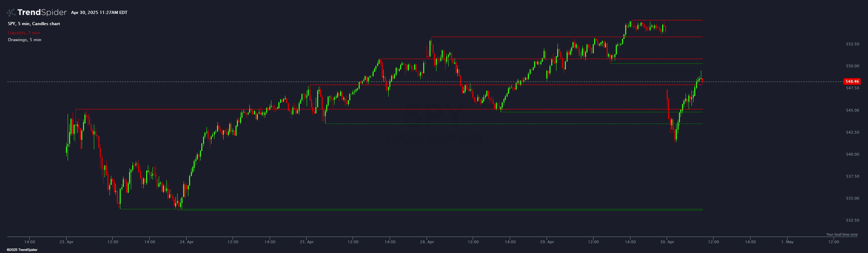Click the "28. Apr" date marker
The width and height of the screenshot is (868, 253).
[427, 242]
